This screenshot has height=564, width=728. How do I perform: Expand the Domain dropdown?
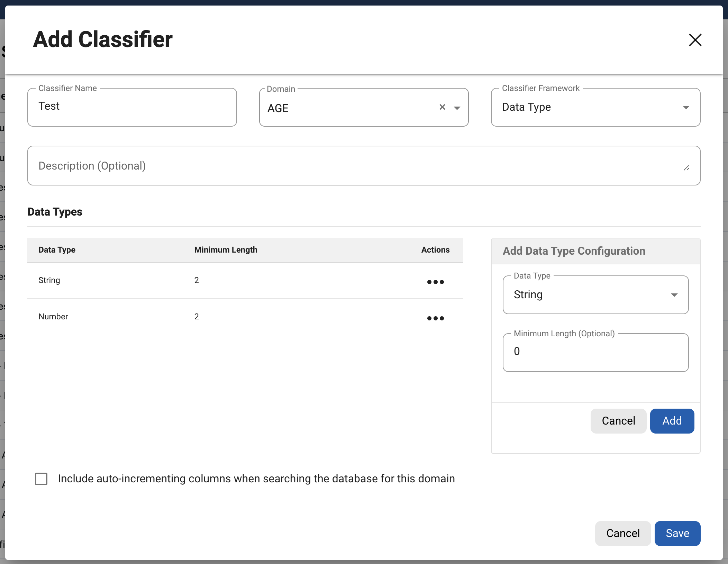coord(457,108)
